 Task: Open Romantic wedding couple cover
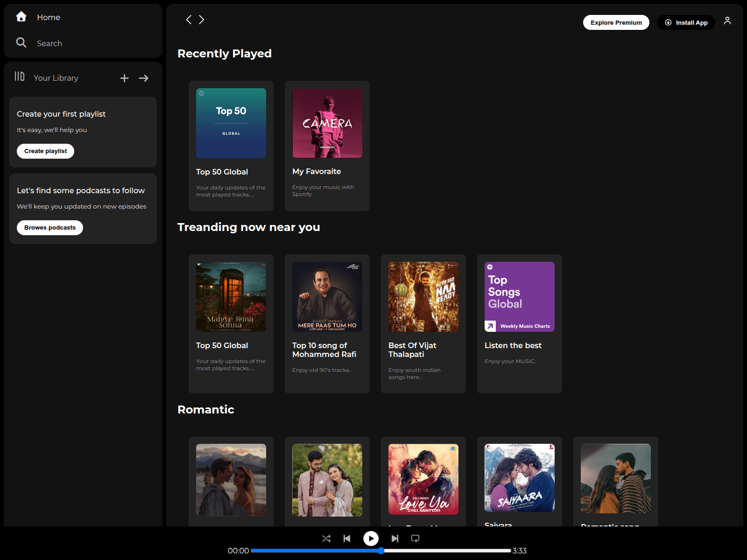327,480
